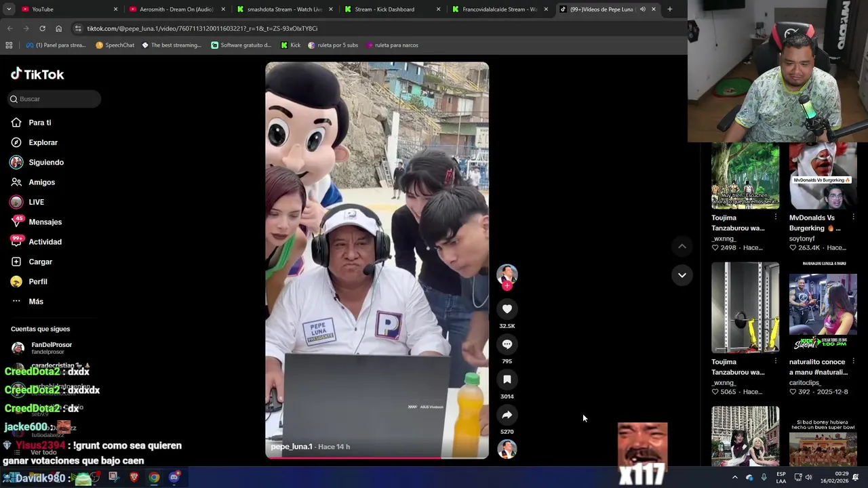This screenshot has height=488, width=868.
Task: Open FanDelProsor followed account
Action: [52, 348]
